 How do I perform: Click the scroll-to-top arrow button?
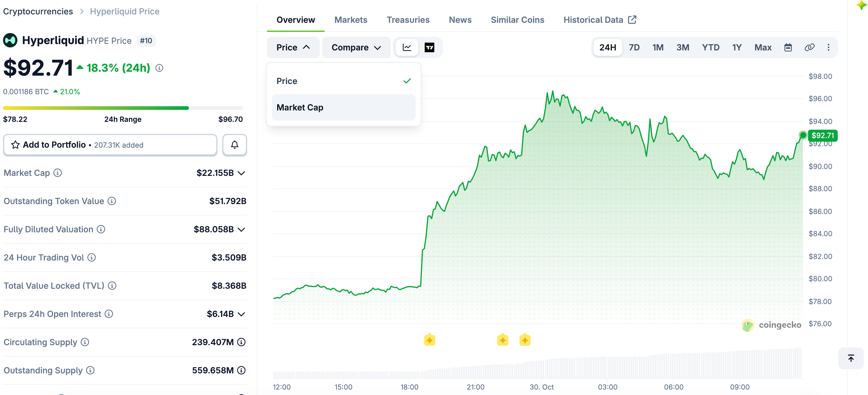[851, 358]
